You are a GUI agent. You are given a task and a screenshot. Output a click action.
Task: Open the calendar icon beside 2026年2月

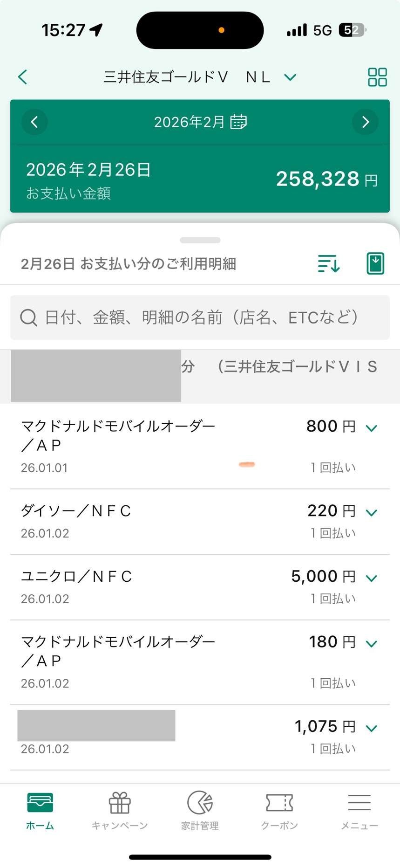[238, 122]
